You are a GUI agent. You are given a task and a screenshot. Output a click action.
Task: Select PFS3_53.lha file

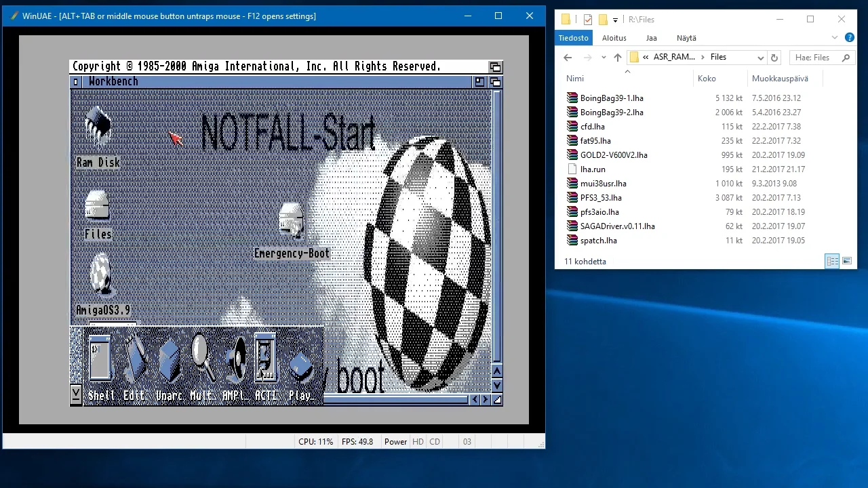[601, 198]
